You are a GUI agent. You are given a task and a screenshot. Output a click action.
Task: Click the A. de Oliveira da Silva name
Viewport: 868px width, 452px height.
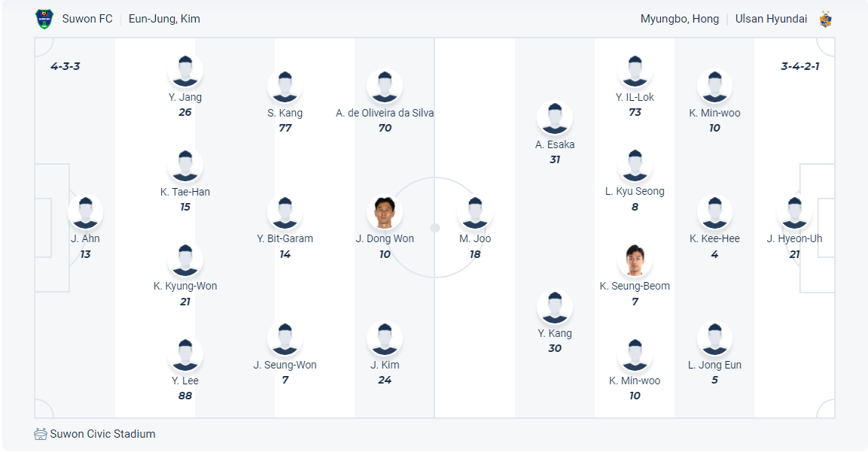[x=385, y=113]
